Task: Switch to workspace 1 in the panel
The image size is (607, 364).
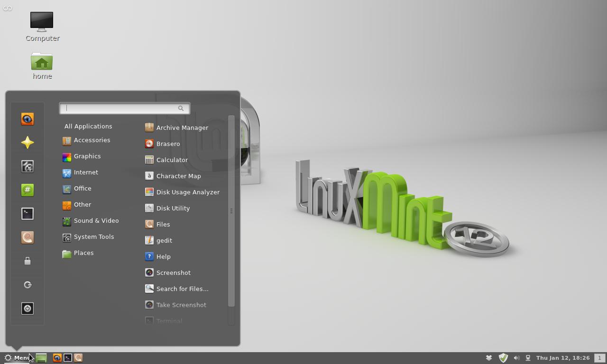Action: 599,358
